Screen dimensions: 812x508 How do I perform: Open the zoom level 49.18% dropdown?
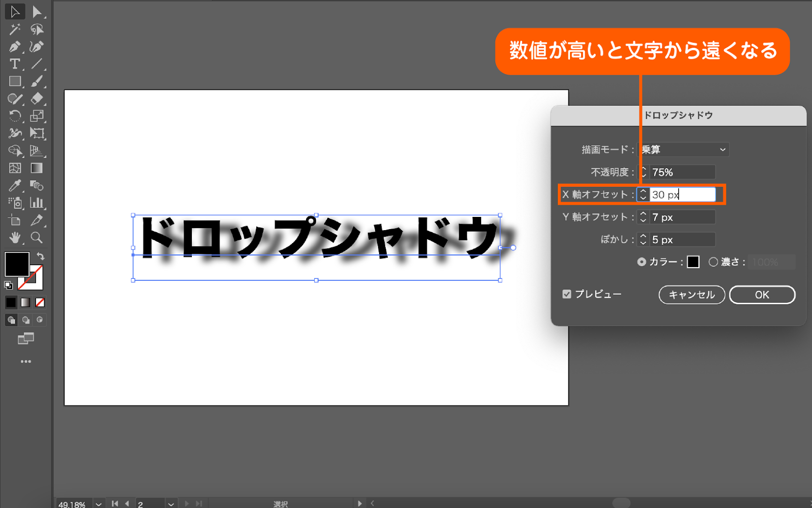click(99, 504)
